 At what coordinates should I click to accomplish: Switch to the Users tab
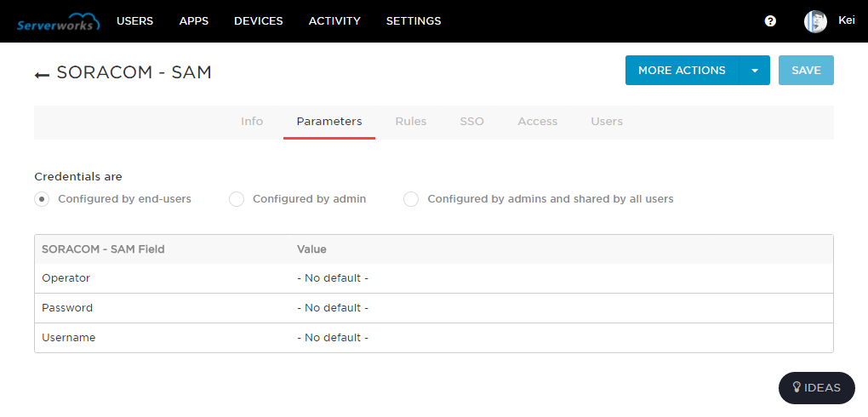(607, 122)
